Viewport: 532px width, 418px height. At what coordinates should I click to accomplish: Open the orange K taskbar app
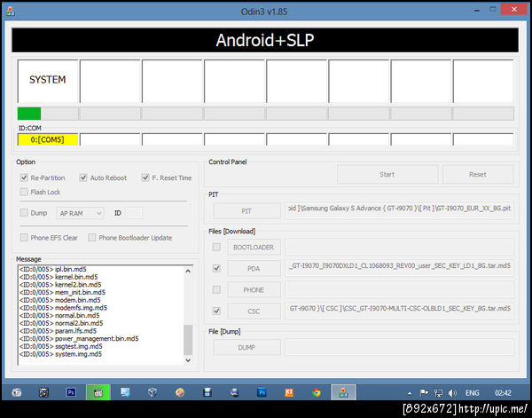pyautogui.click(x=289, y=392)
